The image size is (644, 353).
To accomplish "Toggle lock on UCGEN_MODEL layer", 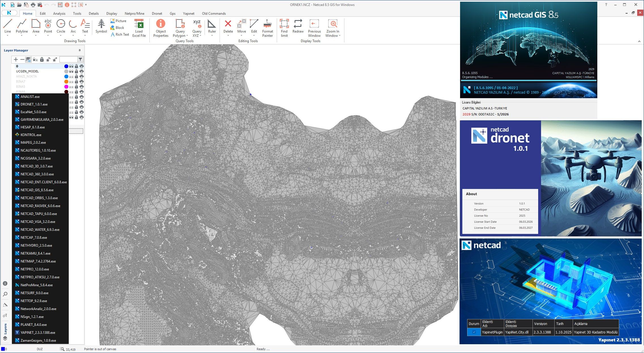I will click(76, 71).
